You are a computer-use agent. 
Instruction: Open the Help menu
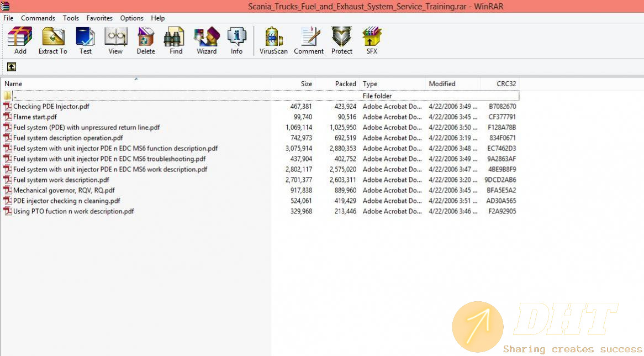coord(158,18)
